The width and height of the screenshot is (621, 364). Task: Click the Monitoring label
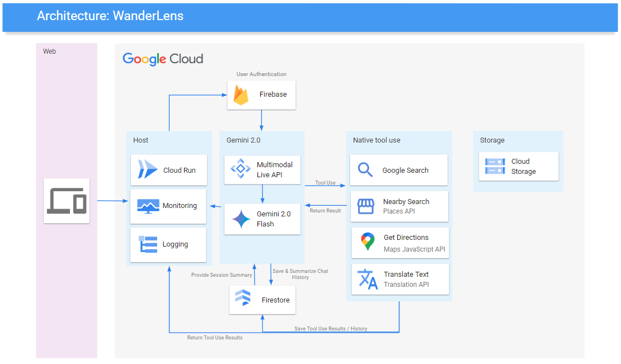(180, 205)
